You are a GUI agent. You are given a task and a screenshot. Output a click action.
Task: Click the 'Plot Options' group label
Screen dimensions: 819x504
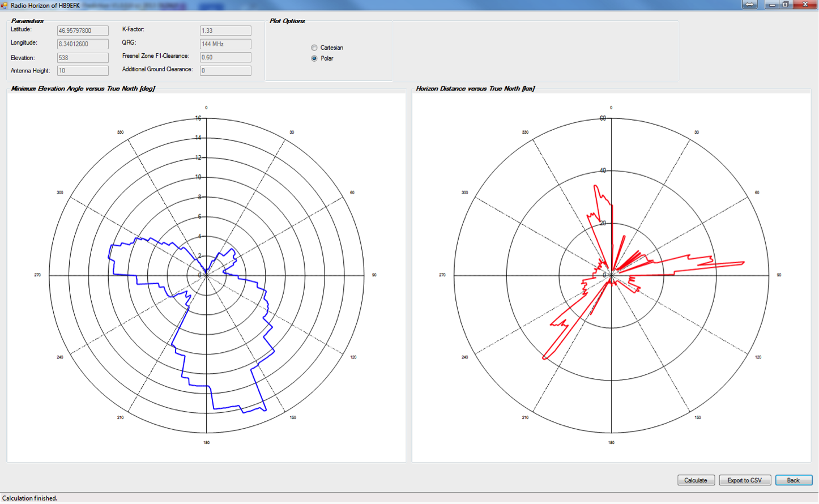click(287, 21)
